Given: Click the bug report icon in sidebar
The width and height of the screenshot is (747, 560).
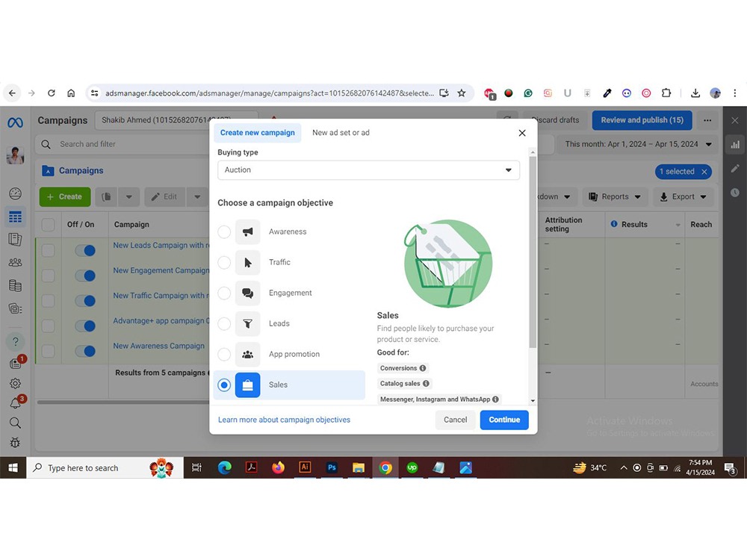Looking at the screenshot, I should pyautogui.click(x=15, y=443).
